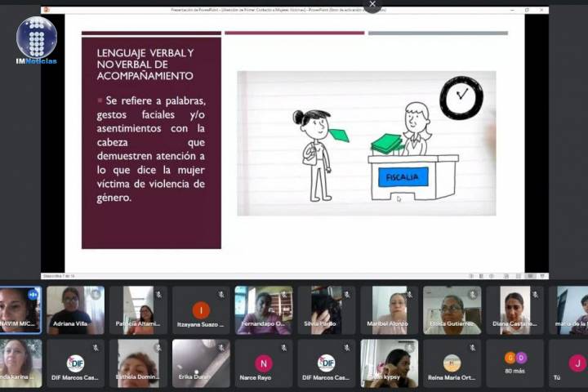Click the pink "N" avatar of Narce Rayo
The height and width of the screenshot is (392, 588).
[x=263, y=363]
